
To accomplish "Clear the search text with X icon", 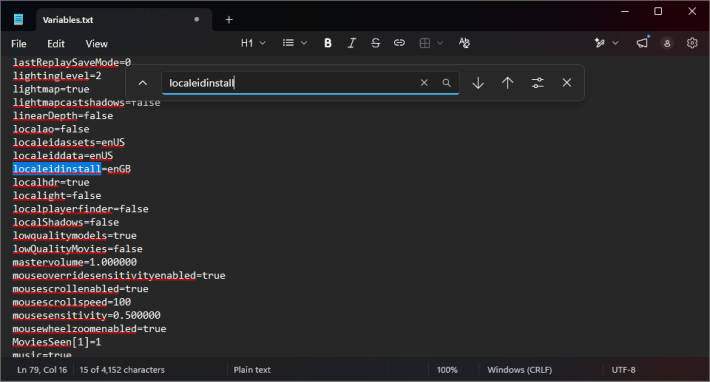I will point(424,83).
